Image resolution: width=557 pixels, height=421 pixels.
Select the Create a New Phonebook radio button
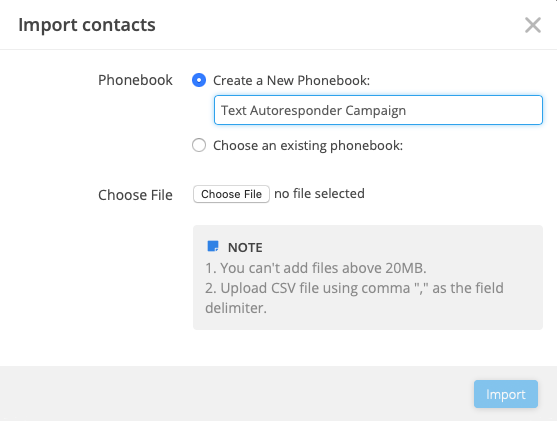coord(199,80)
